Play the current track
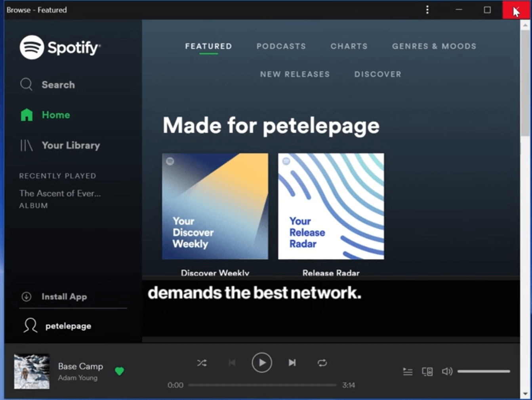The height and width of the screenshot is (400, 532). tap(262, 362)
